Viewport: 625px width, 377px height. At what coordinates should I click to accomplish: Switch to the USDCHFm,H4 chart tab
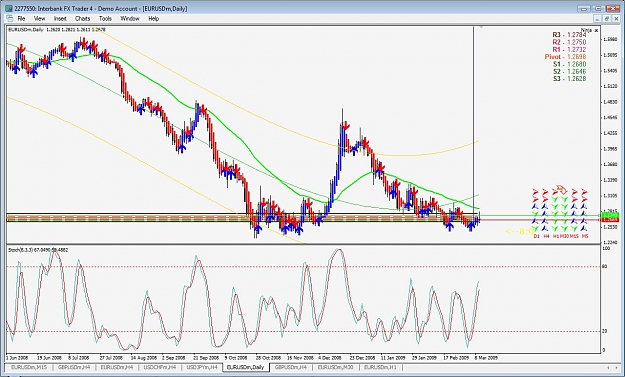[x=160, y=367]
